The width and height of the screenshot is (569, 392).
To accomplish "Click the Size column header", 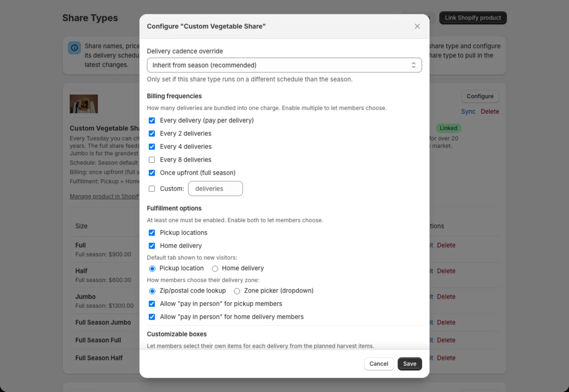I will [x=81, y=226].
